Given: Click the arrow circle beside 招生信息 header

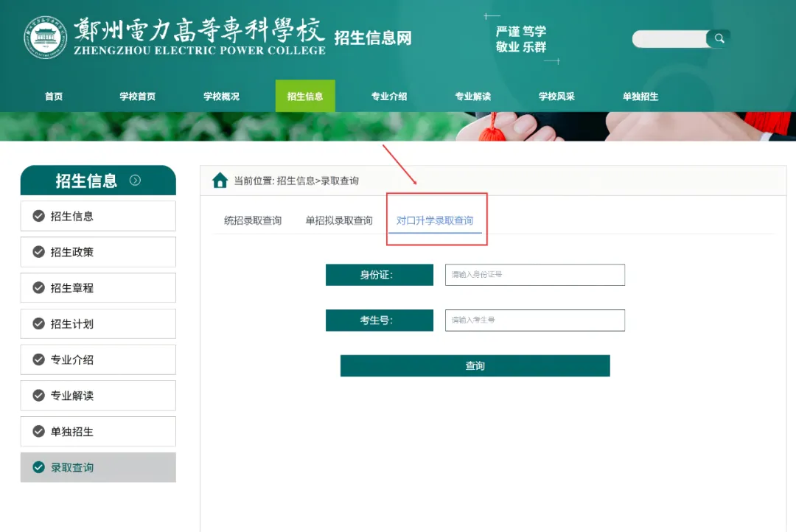Looking at the screenshot, I should click(135, 181).
